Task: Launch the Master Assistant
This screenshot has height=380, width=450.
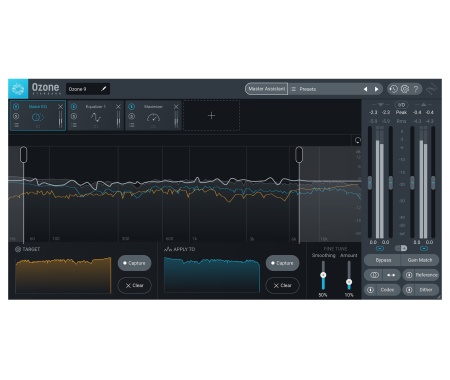Action: point(266,89)
